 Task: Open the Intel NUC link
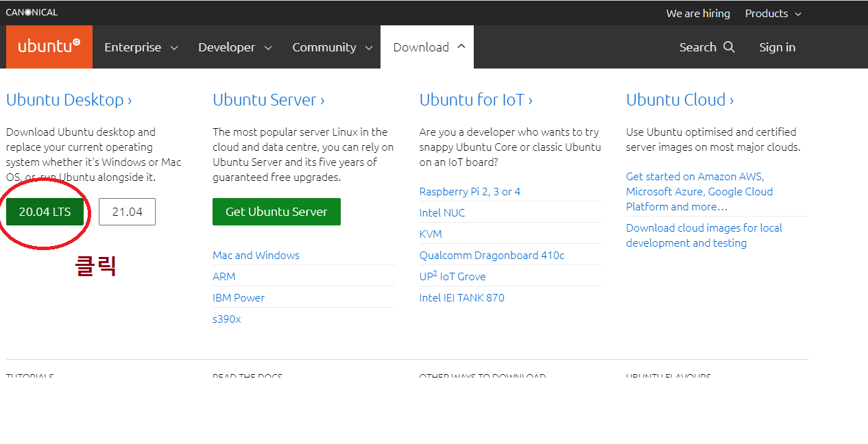coord(442,212)
